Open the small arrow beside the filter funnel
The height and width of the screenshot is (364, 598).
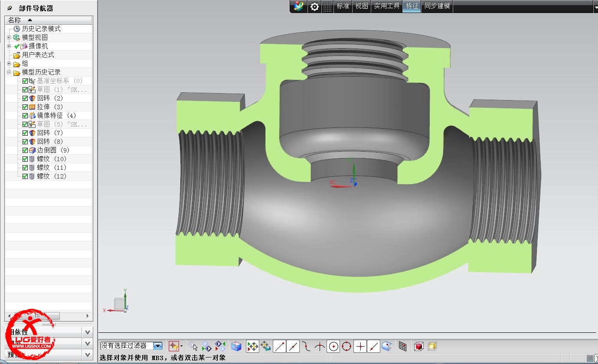(x=181, y=346)
